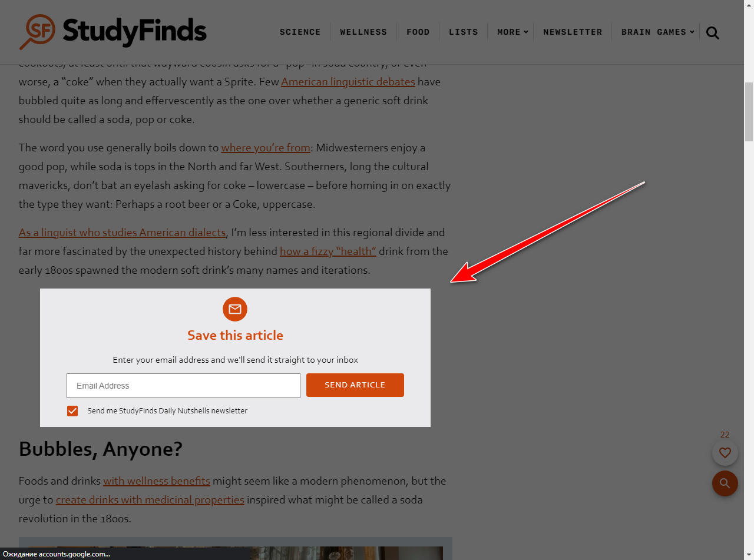Open the NEWSLETTER menu item

(x=573, y=32)
